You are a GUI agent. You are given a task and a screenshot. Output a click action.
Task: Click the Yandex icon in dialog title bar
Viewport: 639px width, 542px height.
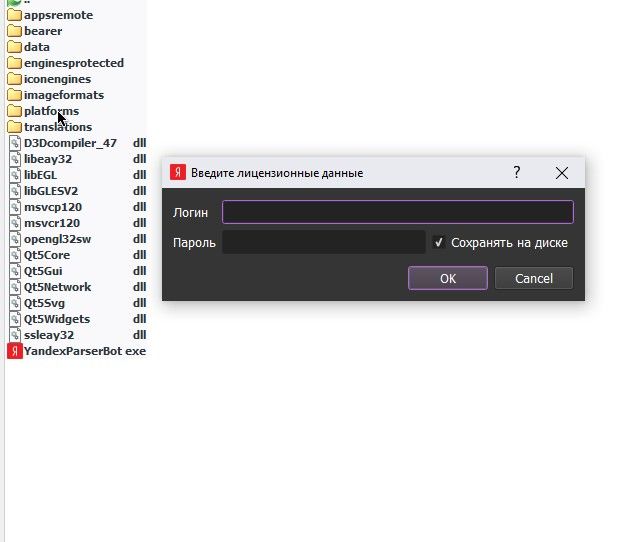(178, 172)
